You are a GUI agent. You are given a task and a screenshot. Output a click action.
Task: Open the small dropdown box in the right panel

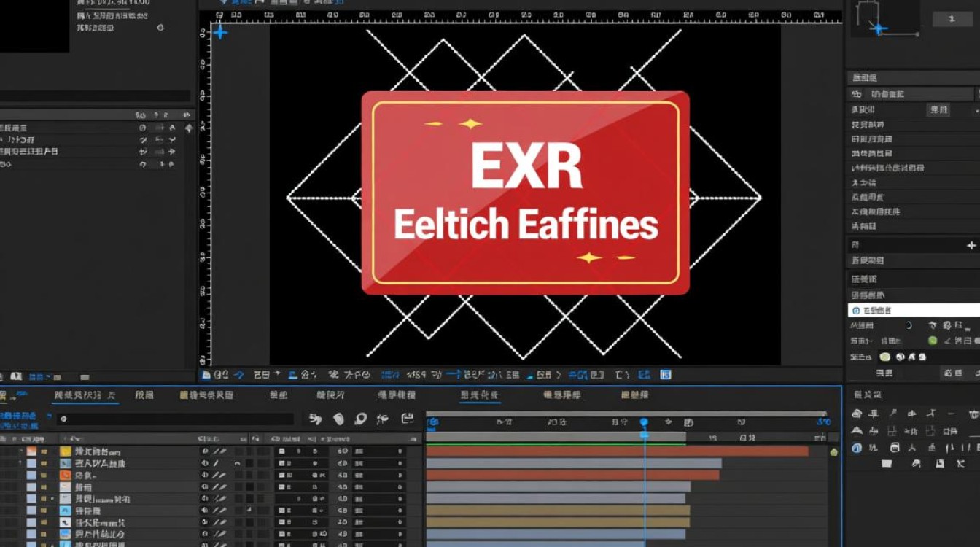[x=938, y=109]
